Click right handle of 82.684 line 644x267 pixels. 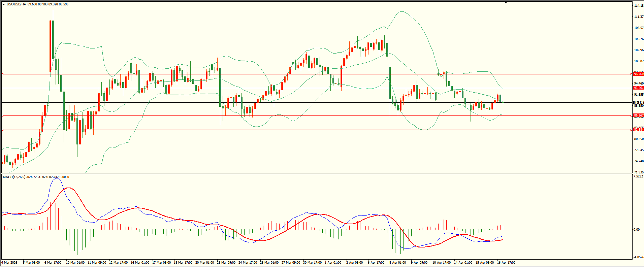[631, 130]
